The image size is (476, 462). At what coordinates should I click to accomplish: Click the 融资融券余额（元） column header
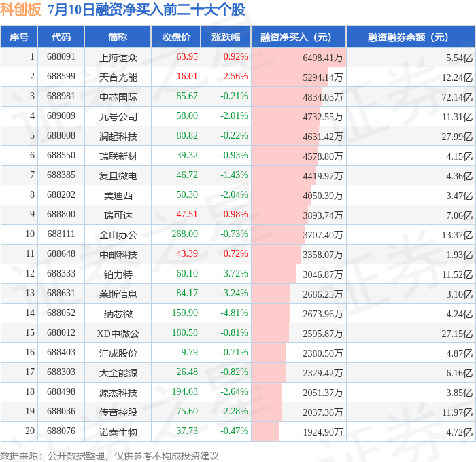(411, 37)
